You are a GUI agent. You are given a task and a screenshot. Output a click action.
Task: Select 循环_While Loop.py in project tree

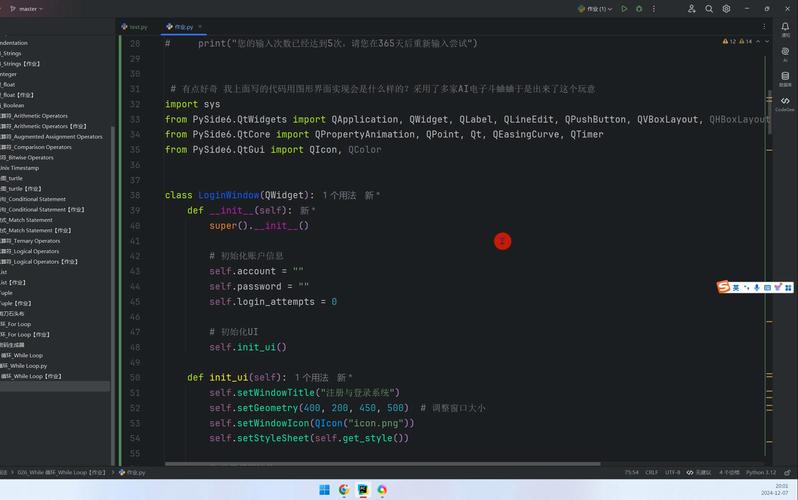click(29, 366)
